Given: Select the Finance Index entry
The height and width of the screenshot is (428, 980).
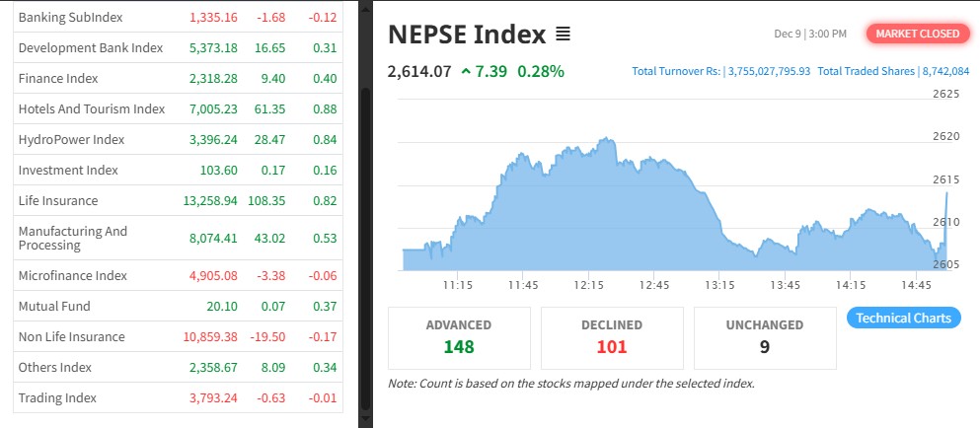Looking at the screenshot, I should tap(58, 78).
